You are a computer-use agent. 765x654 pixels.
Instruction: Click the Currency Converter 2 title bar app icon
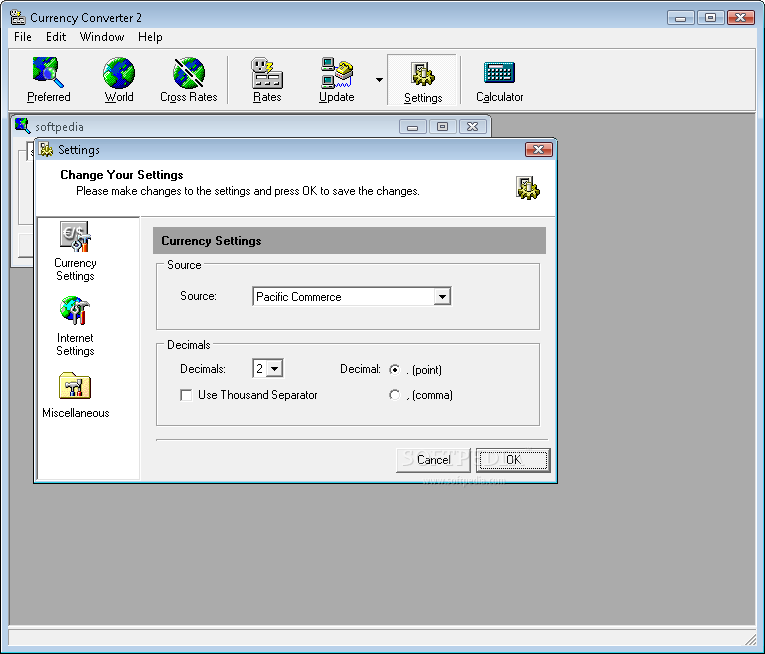[18, 17]
